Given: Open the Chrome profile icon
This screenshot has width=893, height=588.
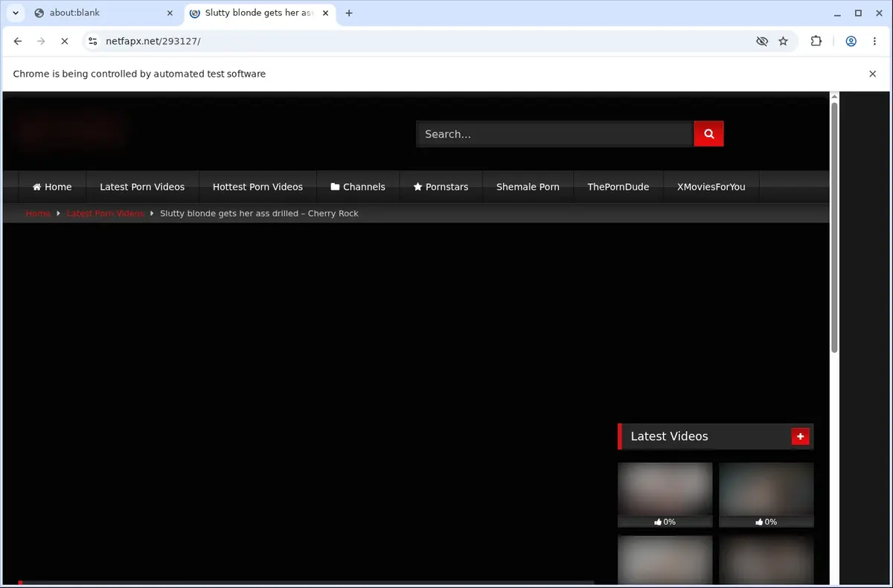Looking at the screenshot, I should (851, 41).
